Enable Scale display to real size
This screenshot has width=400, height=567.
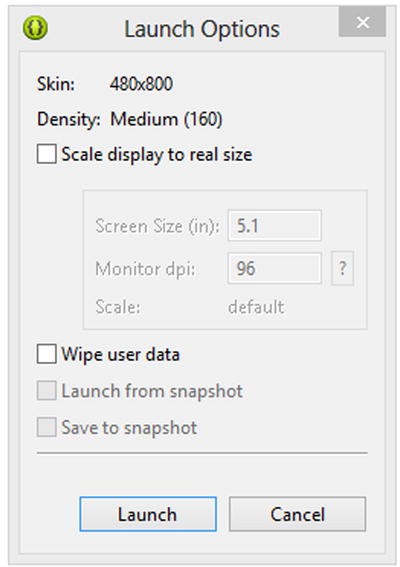click(x=46, y=154)
